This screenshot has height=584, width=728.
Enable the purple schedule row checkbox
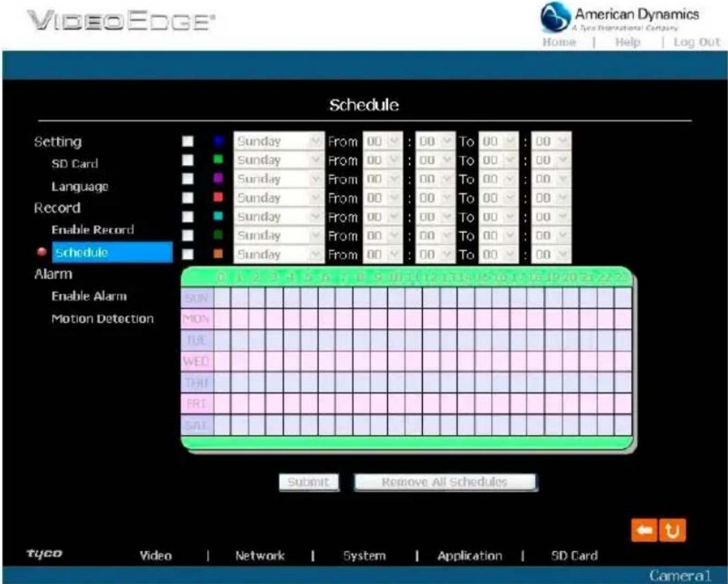point(187,178)
